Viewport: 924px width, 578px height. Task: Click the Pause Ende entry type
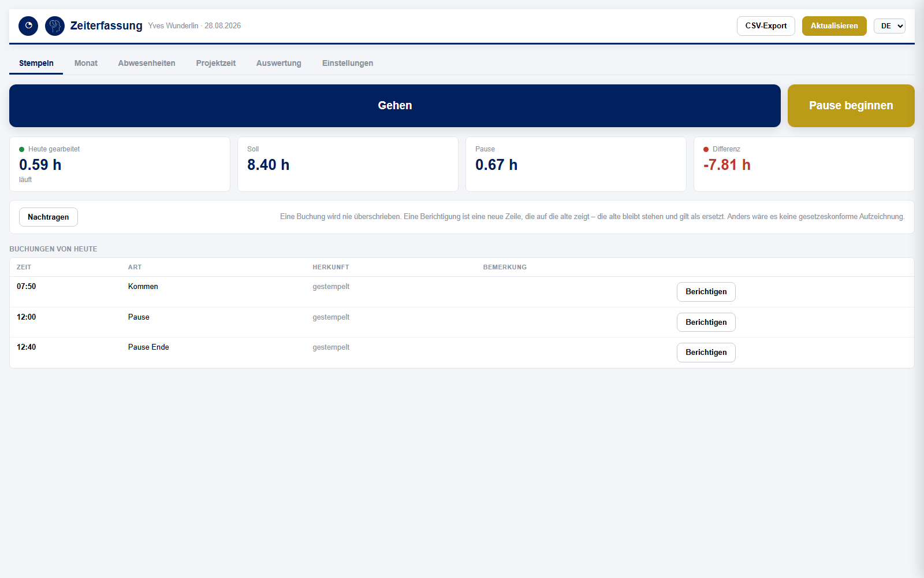(148, 347)
